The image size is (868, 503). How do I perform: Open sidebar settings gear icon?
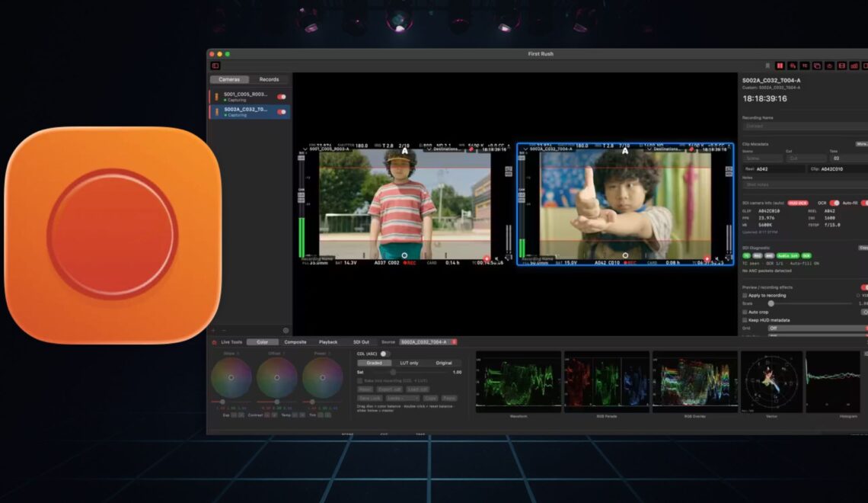coord(286,331)
